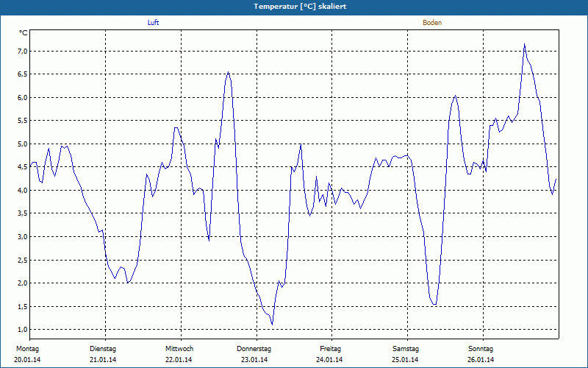Click the Boden legend label
This screenshot has height=368, width=588.
[x=432, y=23]
